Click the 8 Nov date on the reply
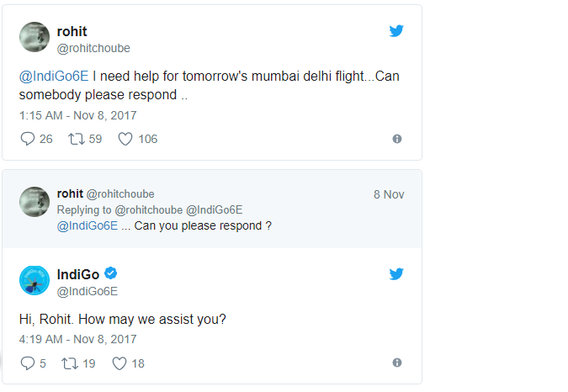The width and height of the screenshot is (568, 392). 389,194
